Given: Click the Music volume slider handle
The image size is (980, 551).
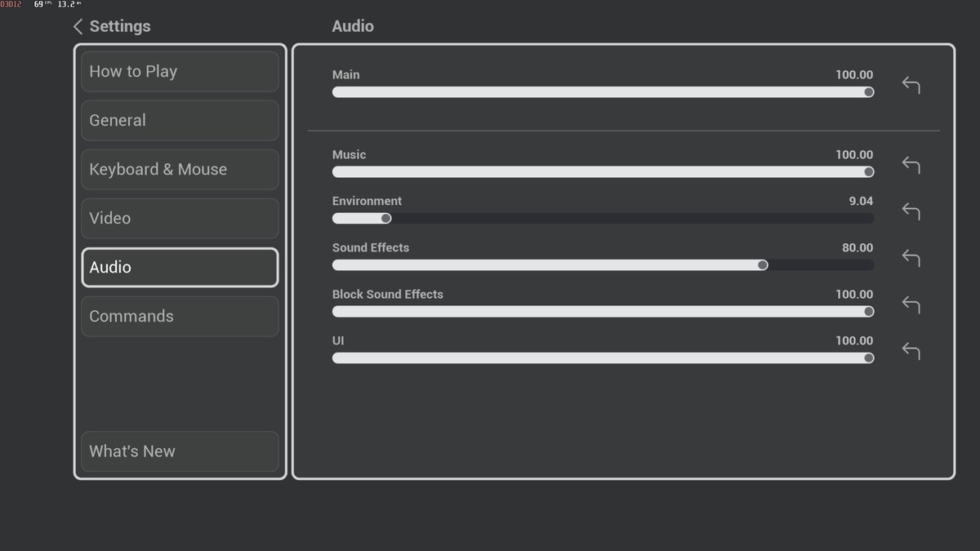Looking at the screenshot, I should tap(869, 172).
